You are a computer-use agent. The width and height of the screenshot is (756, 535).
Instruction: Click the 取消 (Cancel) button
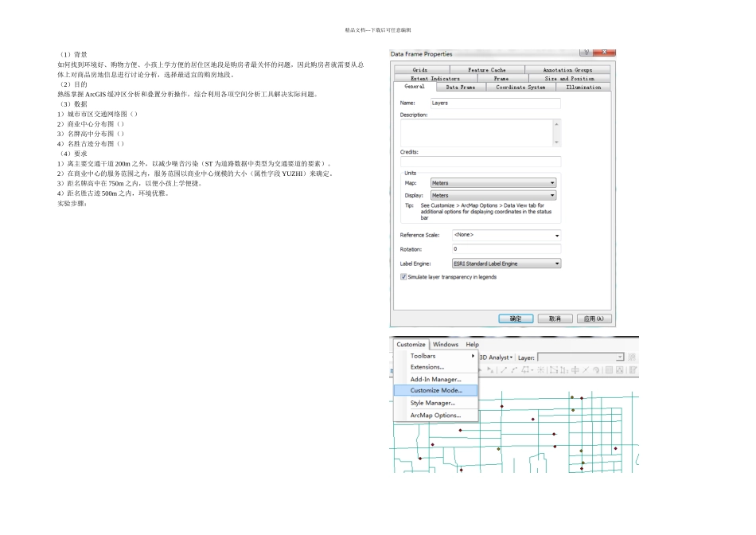point(555,318)
